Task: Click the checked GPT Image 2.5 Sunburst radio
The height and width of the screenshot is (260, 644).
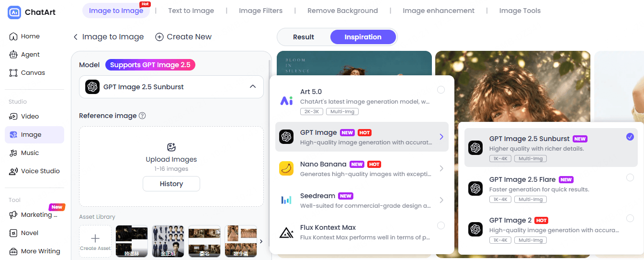Action: pyautogui.click(x=630, y=137)
